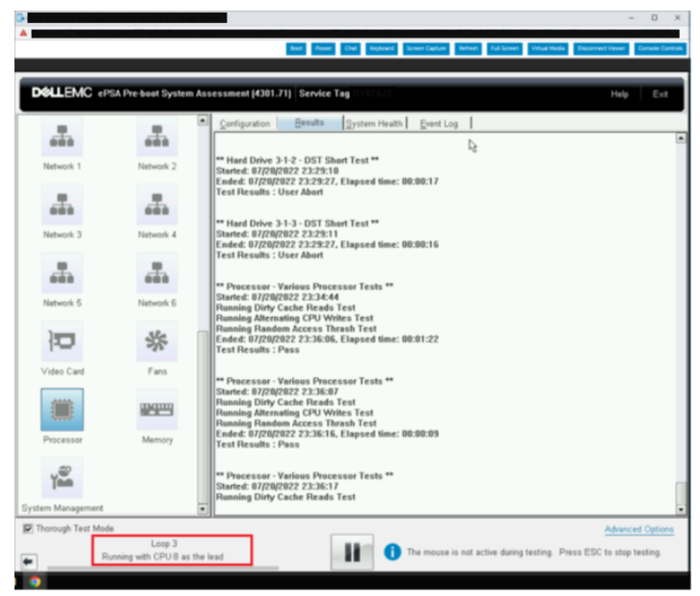Open Help in the ePSA header
Viewport: 700px width, 596px height.
(620, 95)
